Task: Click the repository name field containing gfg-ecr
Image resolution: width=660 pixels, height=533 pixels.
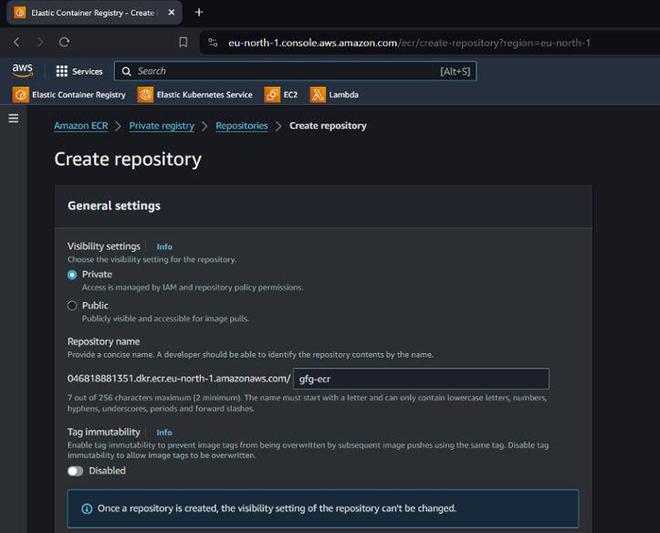Action: click(x=421, y=379)
